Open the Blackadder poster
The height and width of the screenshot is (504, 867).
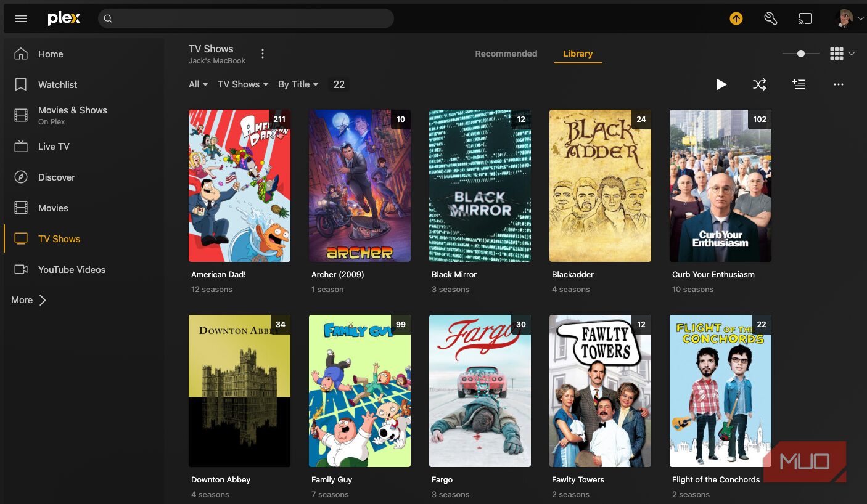click(x=600, y=185)
